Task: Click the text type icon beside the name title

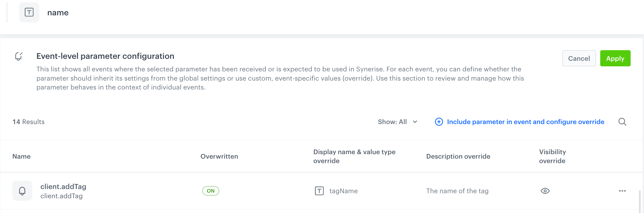Action: pyautogui.click(x=29, y=12)
